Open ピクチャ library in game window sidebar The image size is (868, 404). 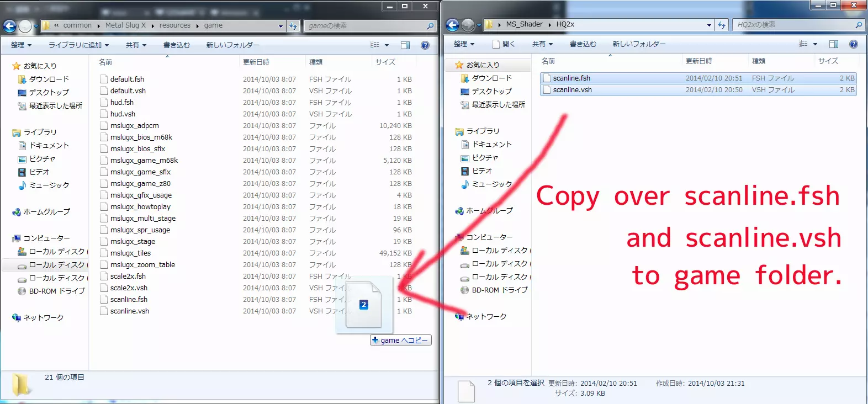pos(42,159)
